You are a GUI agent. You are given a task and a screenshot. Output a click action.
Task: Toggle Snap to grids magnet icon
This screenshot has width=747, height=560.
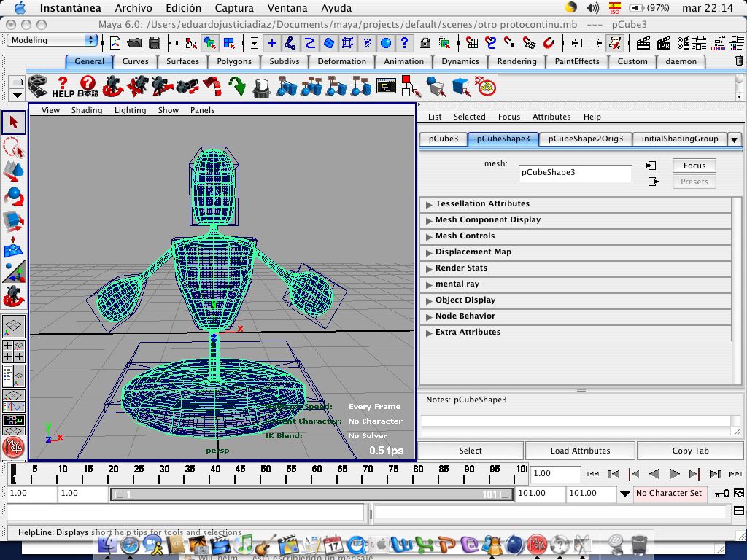tap(472, 43)
